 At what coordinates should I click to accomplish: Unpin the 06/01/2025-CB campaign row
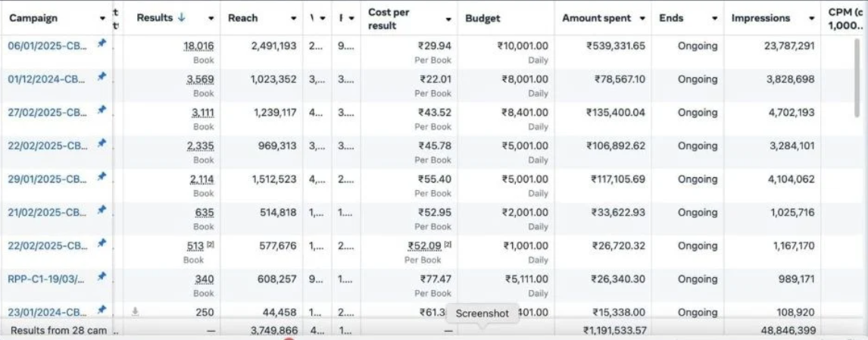[x=101, y=43]
